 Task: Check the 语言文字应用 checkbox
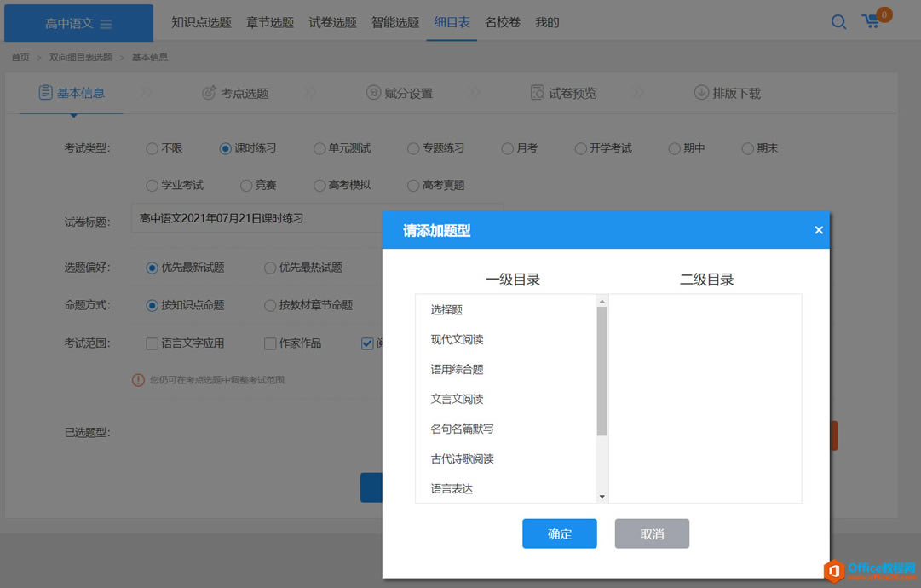pyautogui.click(x=153, y=343)
